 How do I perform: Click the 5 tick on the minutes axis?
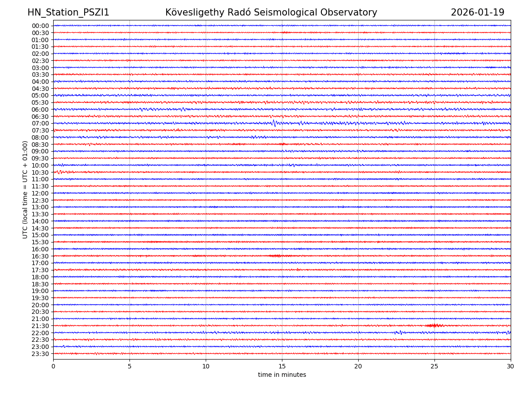129,366
